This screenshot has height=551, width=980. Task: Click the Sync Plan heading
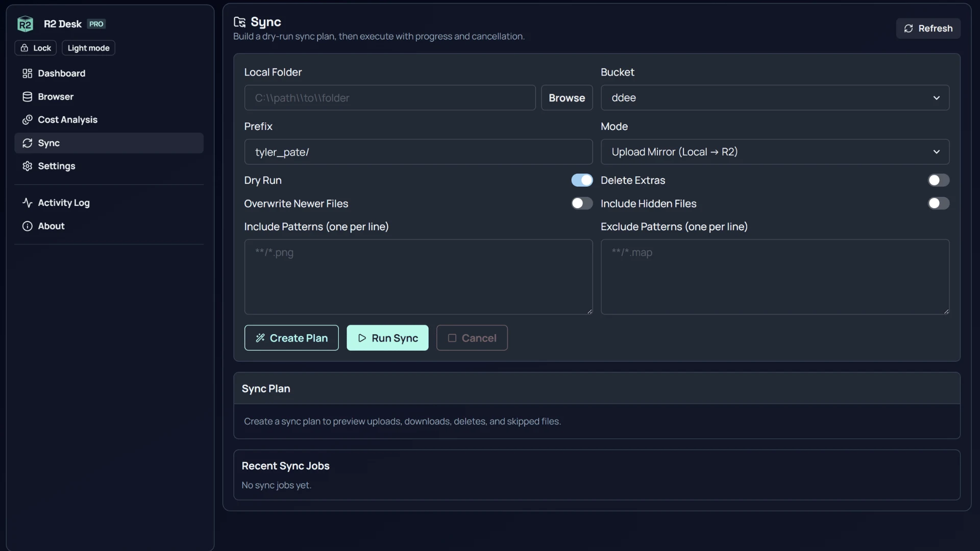pyautogui.click(x=266, y=389)
